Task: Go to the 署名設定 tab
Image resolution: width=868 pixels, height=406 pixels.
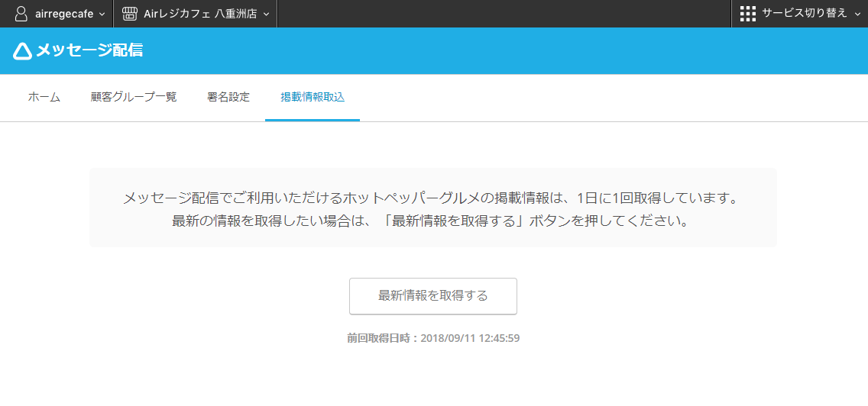Action: pyautogui.click(x=228, y=98)
